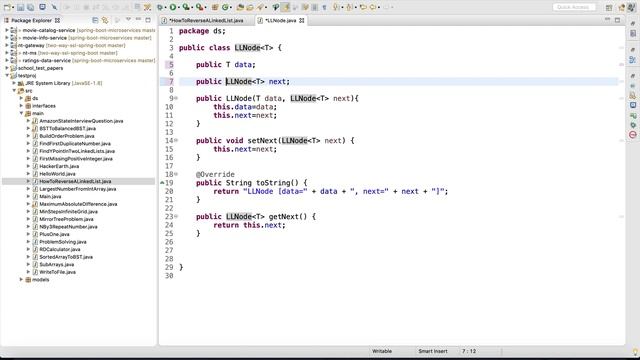The width and height of the screenshot is (640, 360).
Task: Click the Debug bug toolbar icon
Action: [160, 7]
